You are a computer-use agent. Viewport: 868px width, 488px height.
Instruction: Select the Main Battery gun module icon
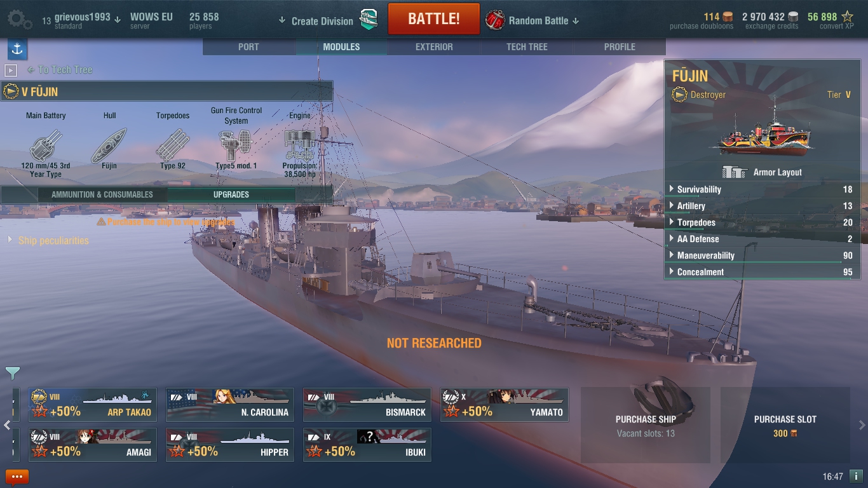coord(46,146)
